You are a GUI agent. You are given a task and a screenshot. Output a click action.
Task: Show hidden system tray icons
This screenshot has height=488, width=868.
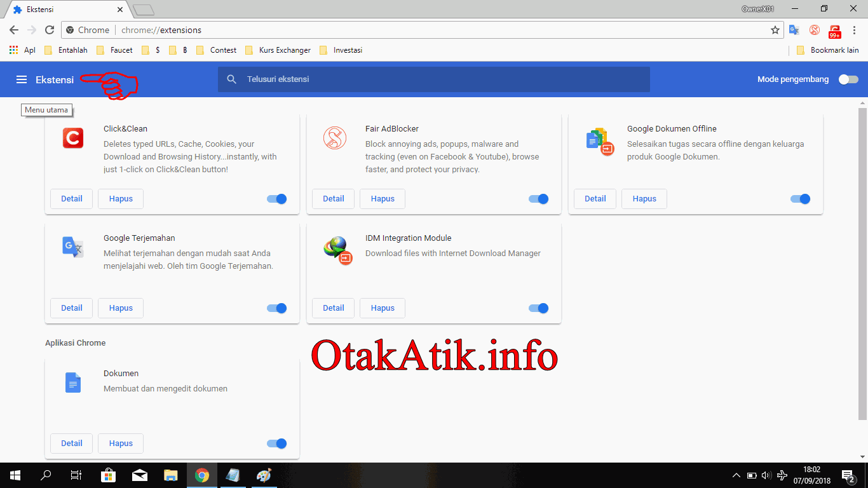click(x=736, y=475)
